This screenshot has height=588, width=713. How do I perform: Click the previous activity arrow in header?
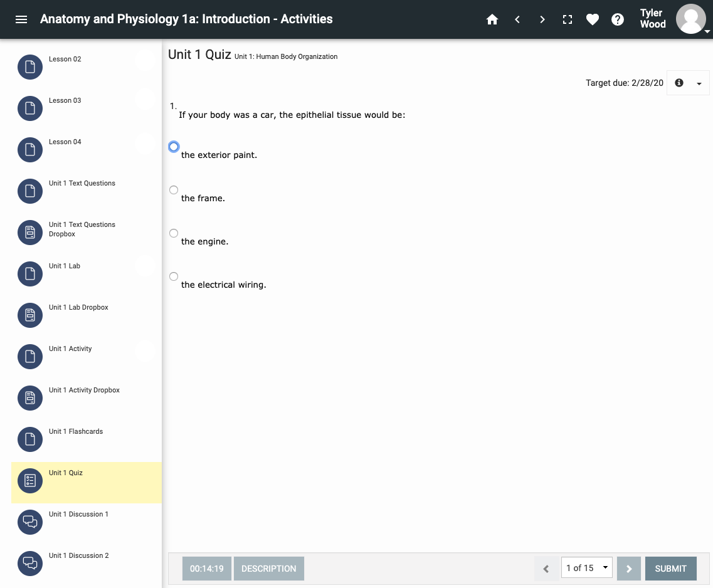click(517, 19)
